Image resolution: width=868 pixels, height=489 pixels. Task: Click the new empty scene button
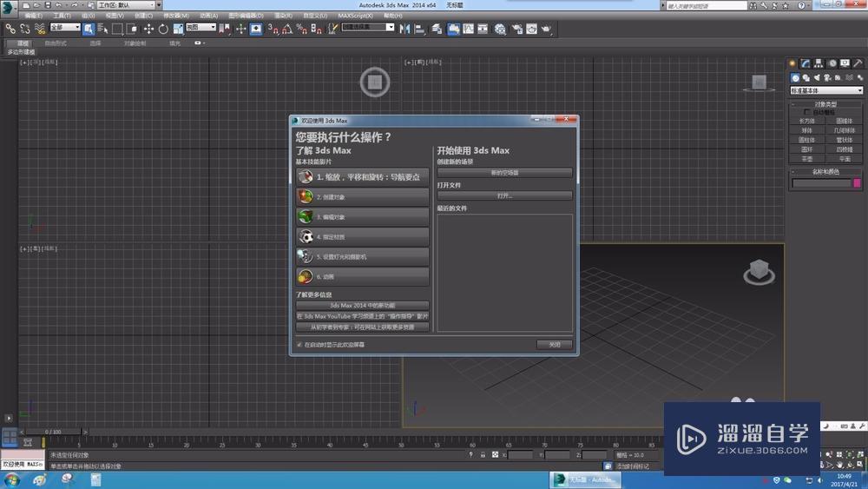pos(505,173)
